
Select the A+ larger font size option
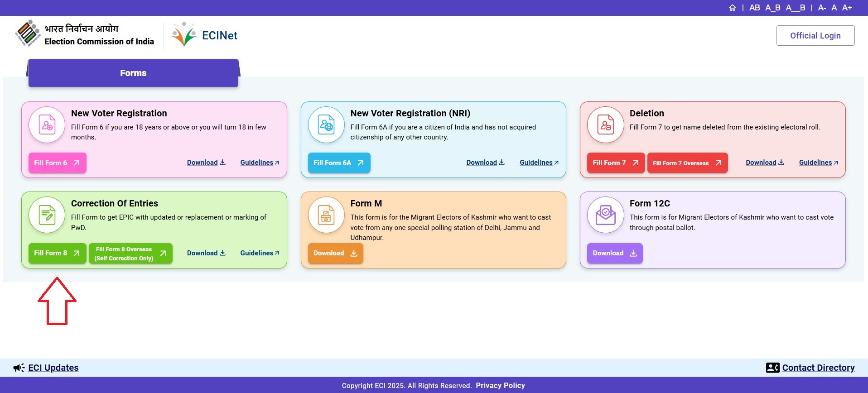[847, 8]
